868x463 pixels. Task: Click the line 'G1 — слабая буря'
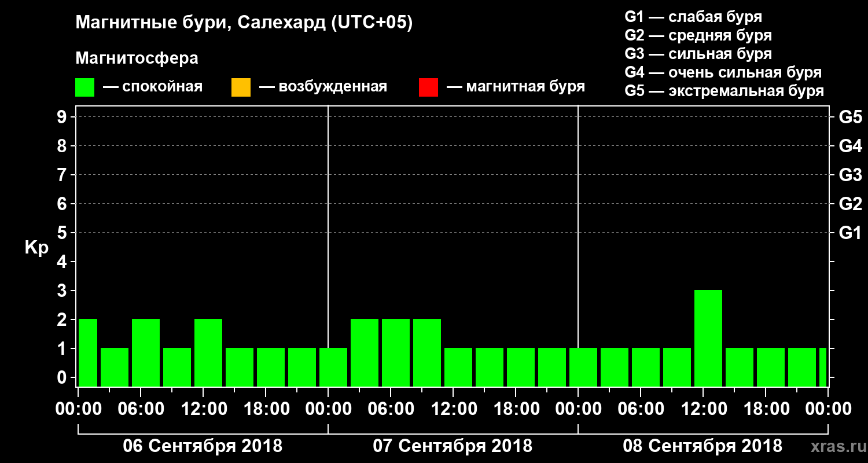pos(693,17)
